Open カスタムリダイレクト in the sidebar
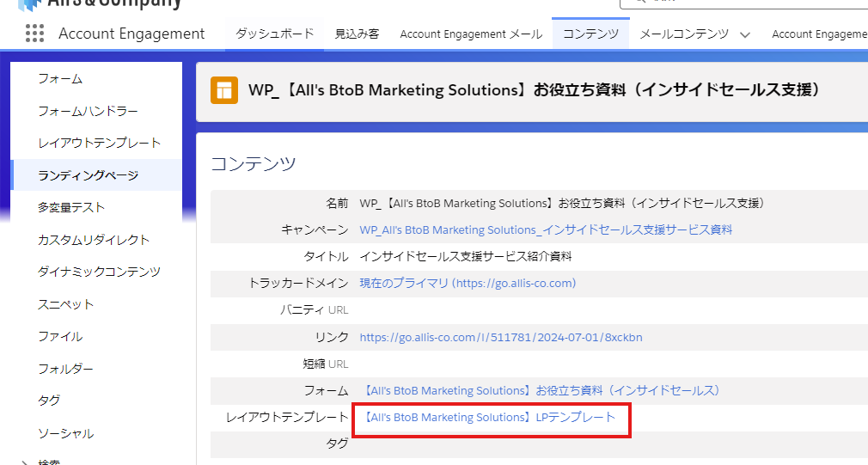Image resolution: width=868 pixels, height=465 pixels. coord(94,240)
